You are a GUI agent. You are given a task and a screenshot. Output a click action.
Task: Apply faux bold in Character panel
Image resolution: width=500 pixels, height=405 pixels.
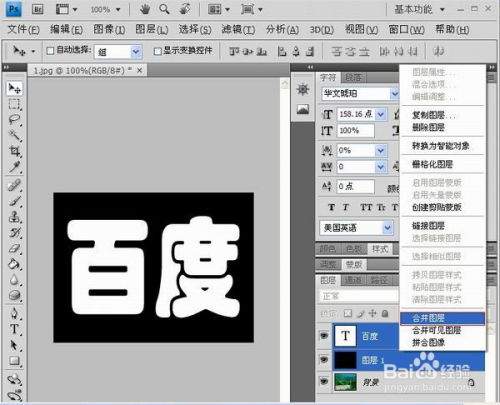[331, 207]
